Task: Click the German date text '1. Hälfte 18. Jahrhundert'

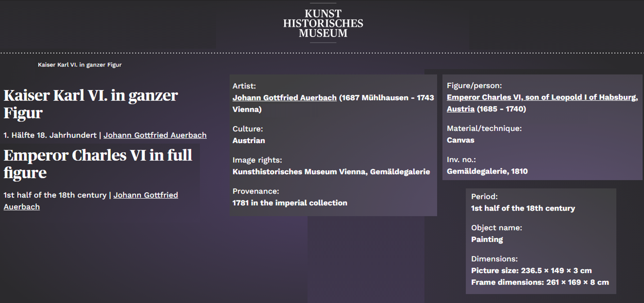Action: point(50,135)
